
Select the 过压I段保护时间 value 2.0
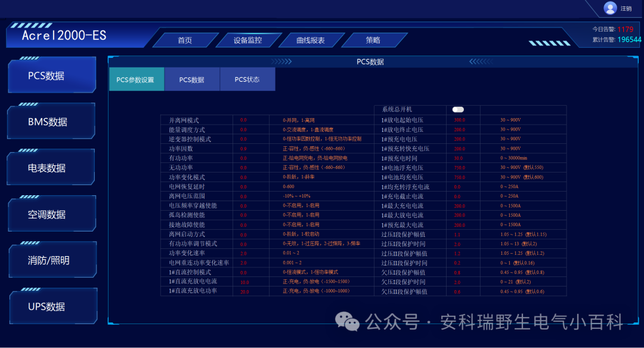[457, 244]
